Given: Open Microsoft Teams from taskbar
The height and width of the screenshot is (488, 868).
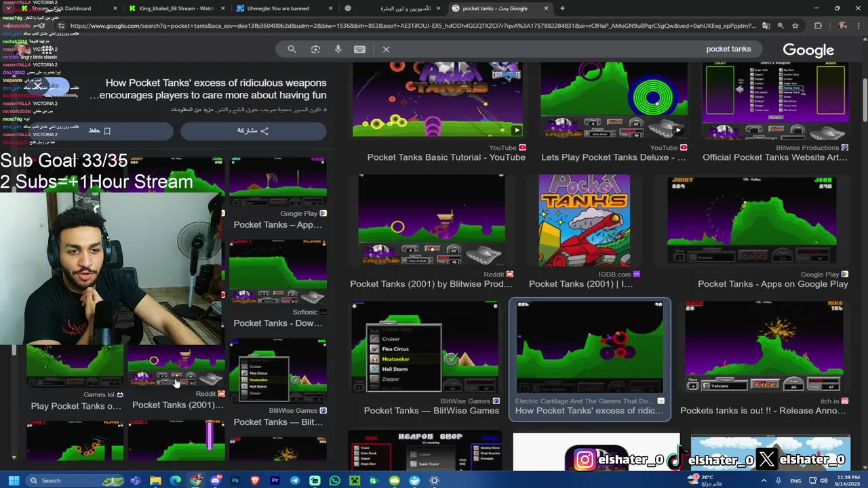Looking at the screenshot, I should click(136, 481).
